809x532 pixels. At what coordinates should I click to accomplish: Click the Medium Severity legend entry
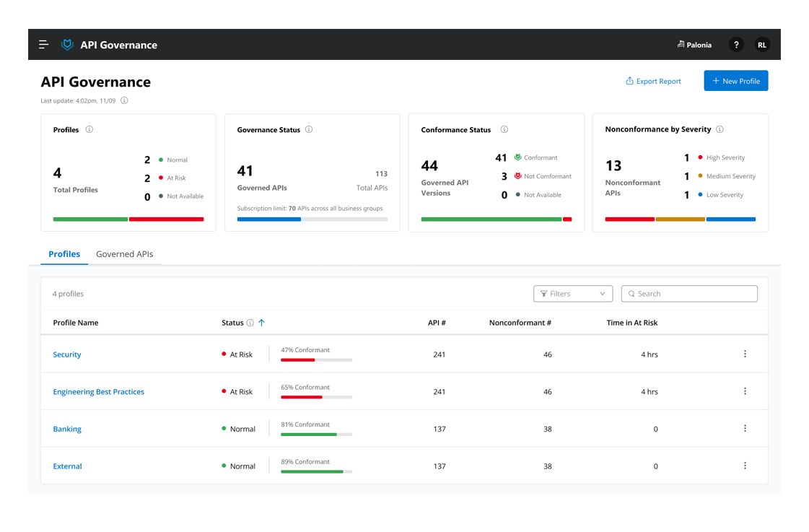coord(727,176)
